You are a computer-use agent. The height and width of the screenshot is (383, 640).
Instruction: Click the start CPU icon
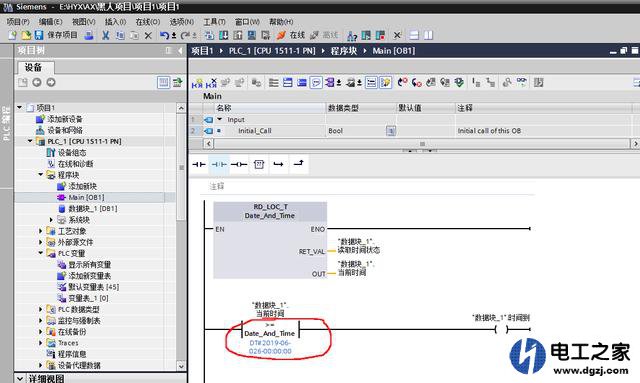click(366, 36)
